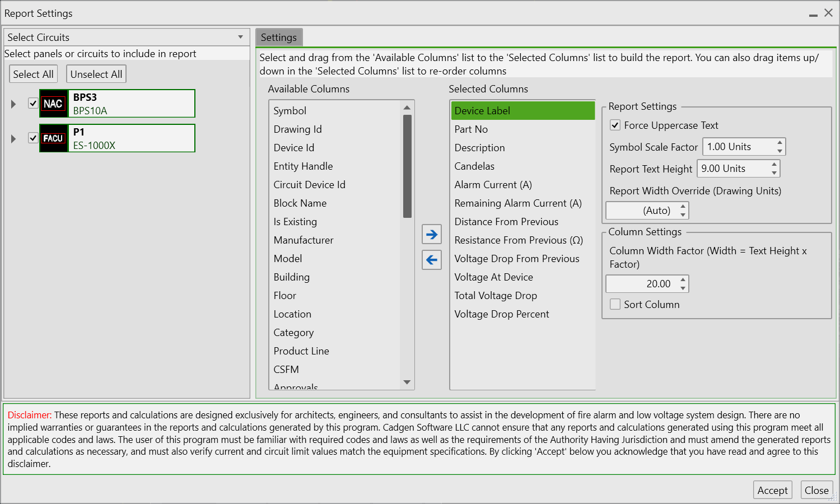Select CSFM in Available Columns
This screenshot has width=840, height=504.
click(335, 370)
